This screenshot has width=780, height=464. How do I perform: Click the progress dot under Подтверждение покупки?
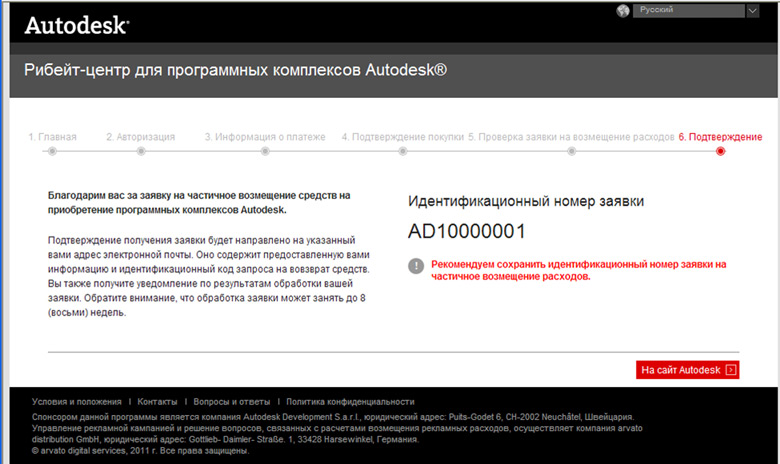(403, 151)
